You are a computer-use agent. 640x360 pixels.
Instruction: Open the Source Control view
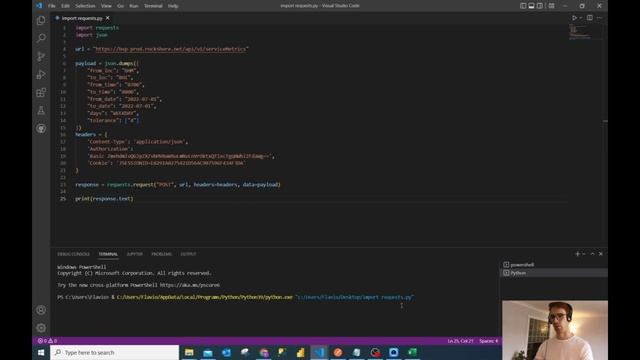(41, 56)
